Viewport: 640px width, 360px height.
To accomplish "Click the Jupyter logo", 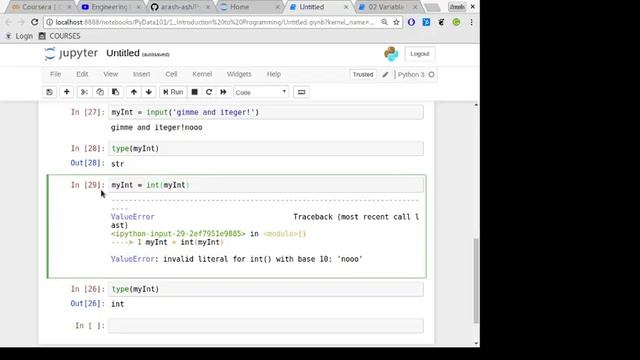I will tap(71, 53).
